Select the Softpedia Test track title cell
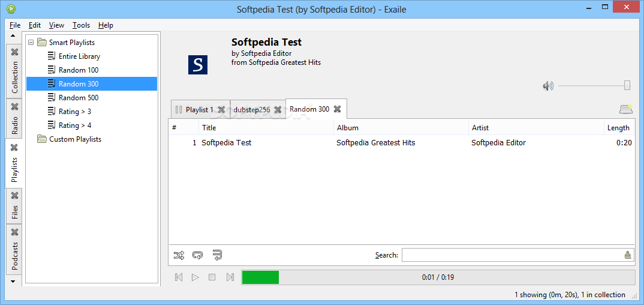Screen dimensions: 644x305 226,143
